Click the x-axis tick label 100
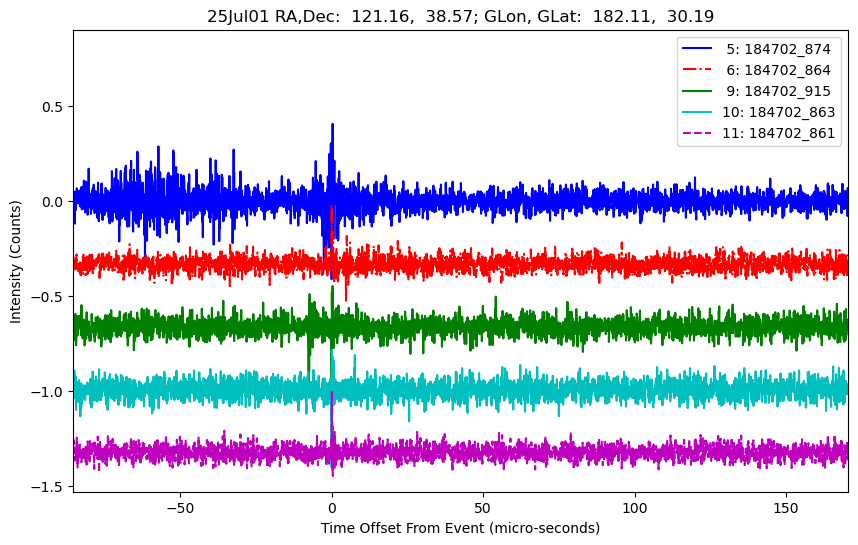This screenshot has width=858, height=545. click(635, 508)
